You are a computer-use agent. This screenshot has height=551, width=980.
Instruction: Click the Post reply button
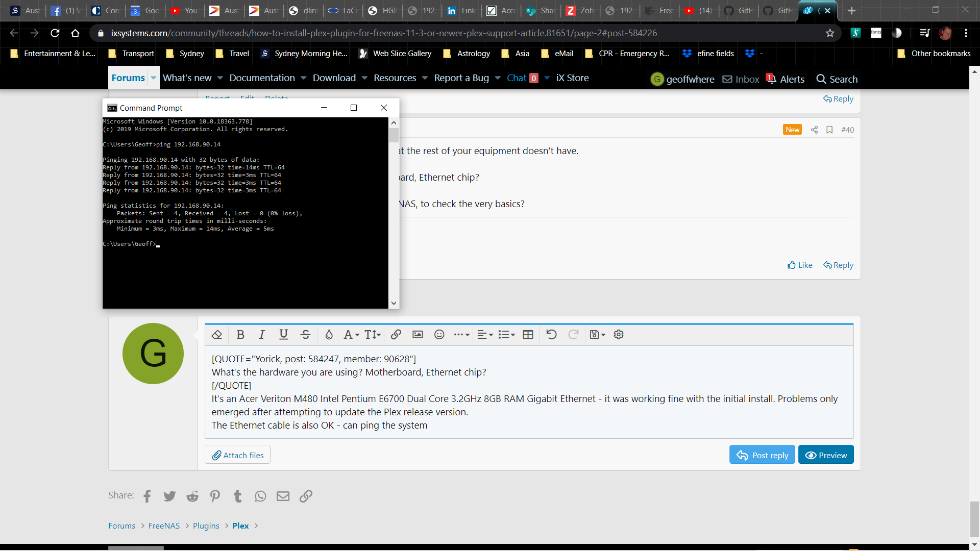762,455
